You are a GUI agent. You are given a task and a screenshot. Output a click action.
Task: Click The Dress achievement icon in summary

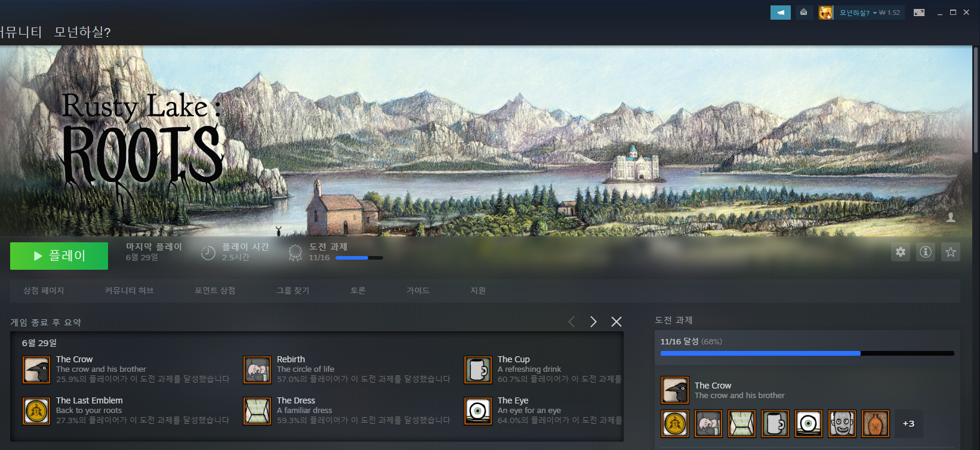[x=257, y=411]
